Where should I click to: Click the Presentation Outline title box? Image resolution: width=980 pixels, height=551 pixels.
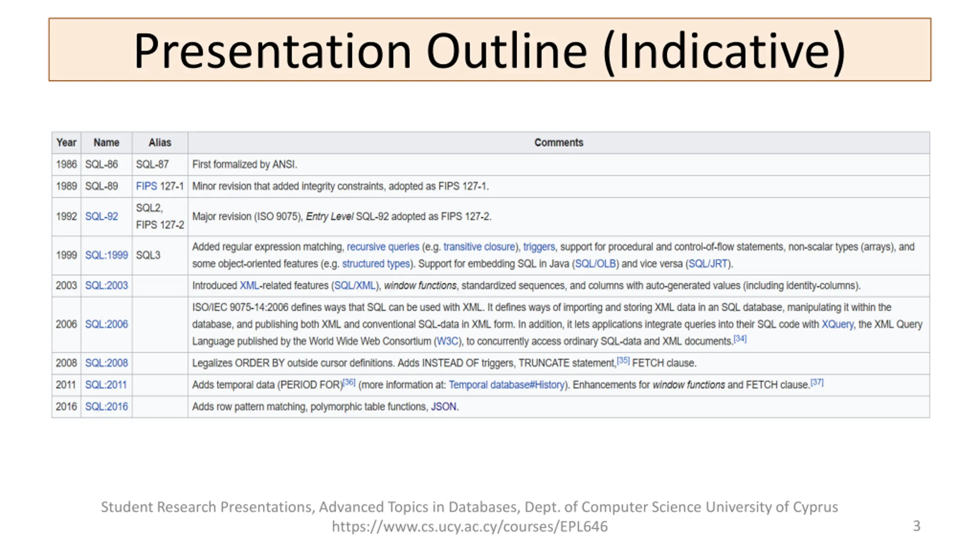[490, 50]
